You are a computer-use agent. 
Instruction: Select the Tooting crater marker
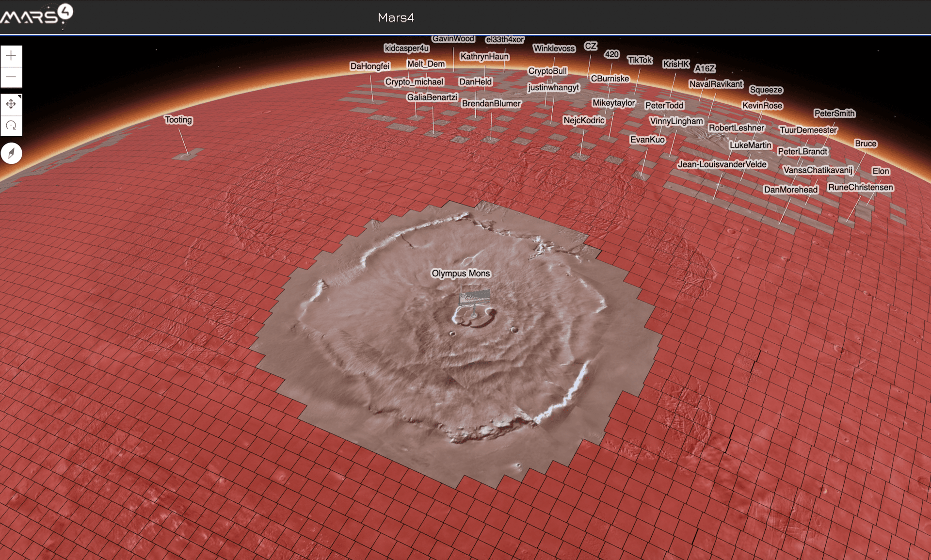click(178, 120)
